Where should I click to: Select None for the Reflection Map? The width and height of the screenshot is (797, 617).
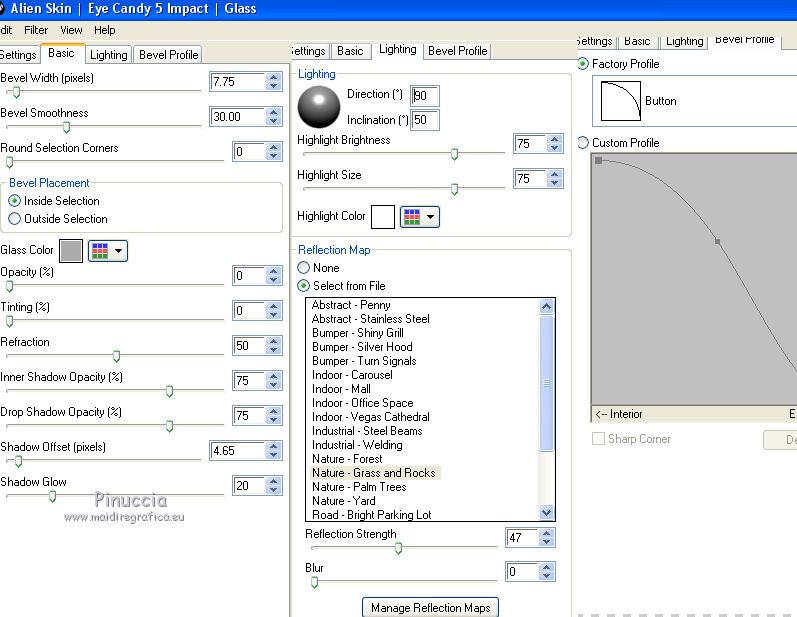304,268
